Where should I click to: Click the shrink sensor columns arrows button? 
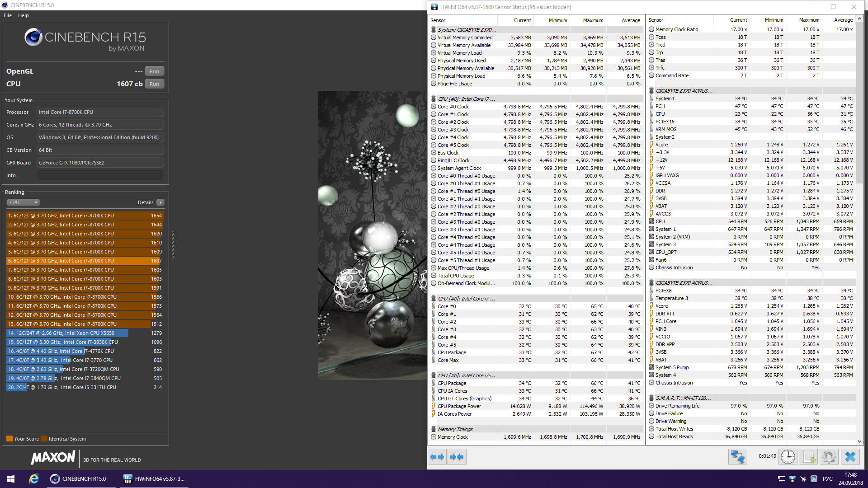tap(457, 457)
